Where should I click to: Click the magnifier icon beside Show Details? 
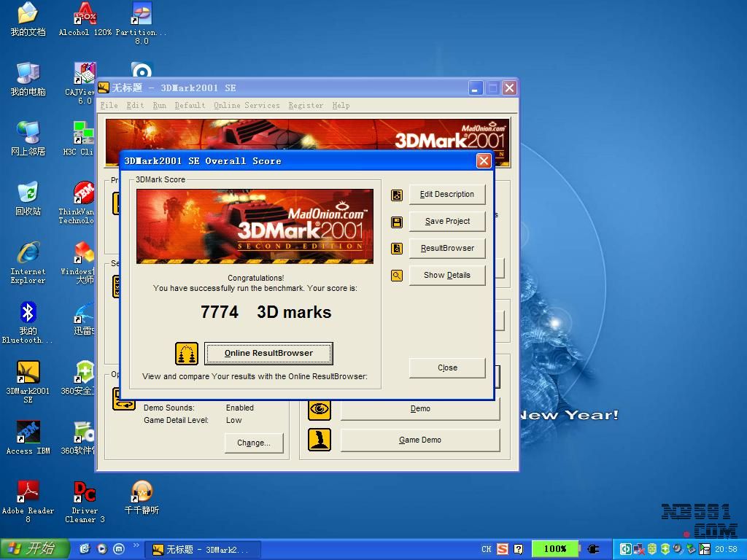point(397,276)
